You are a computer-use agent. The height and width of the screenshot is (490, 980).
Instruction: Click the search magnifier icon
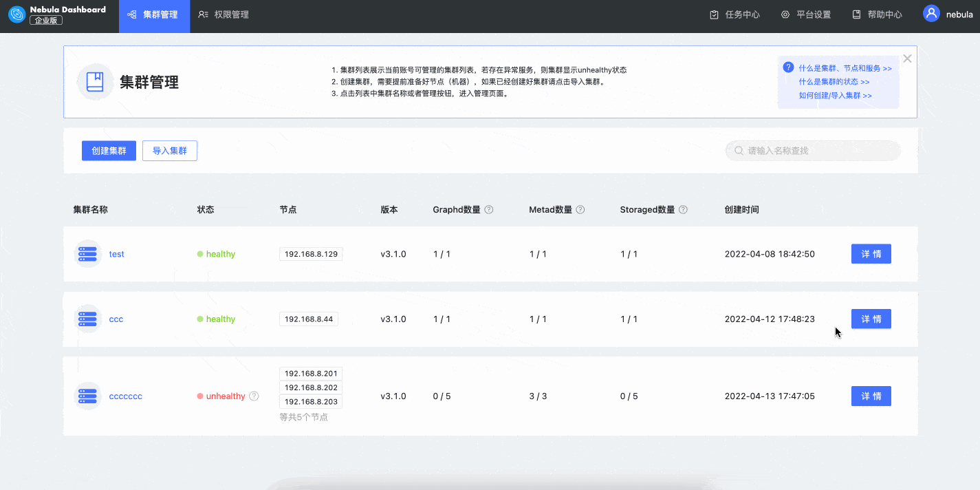(x=739, y=151)
